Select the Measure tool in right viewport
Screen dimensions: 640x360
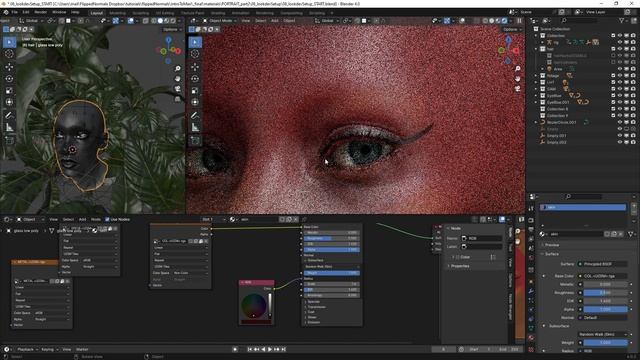[x=195, y=127]
